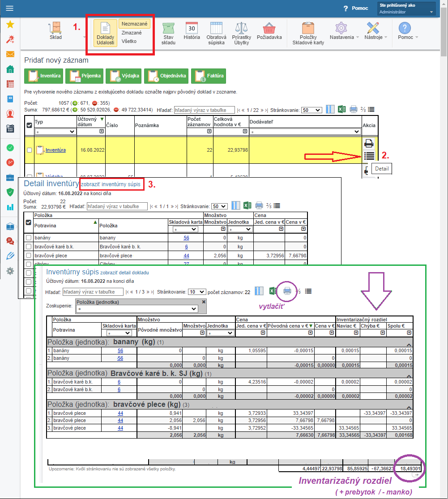Select the Nezmazané filter option
Viewport: 448px width, 499px height.
click(134, 24)
